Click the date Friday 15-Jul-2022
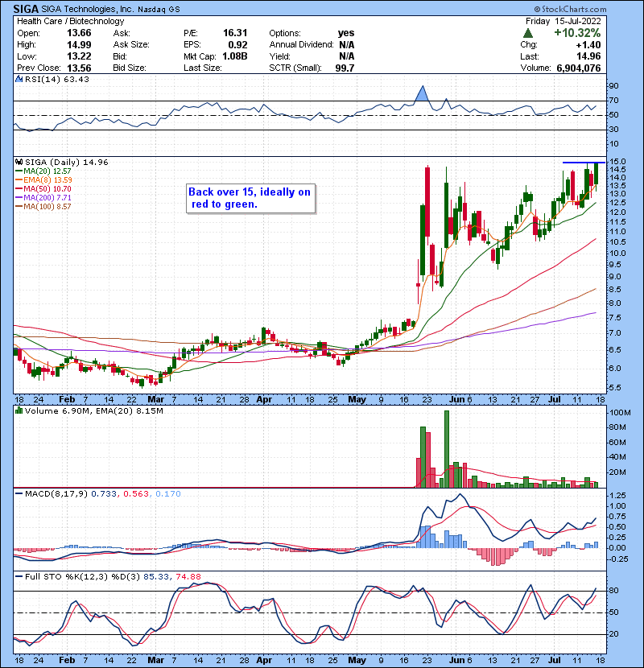This screenshot has height=668, width=644. pyautogui.click(x=563, y=21)
